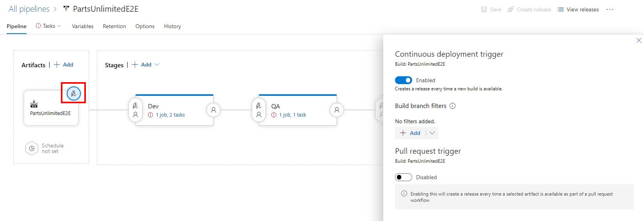This screenshot has width=644, height=221.
Task: Click the continuous deployment trigger lightning icon
Action: pyautogui.click(x=73, y=93)
